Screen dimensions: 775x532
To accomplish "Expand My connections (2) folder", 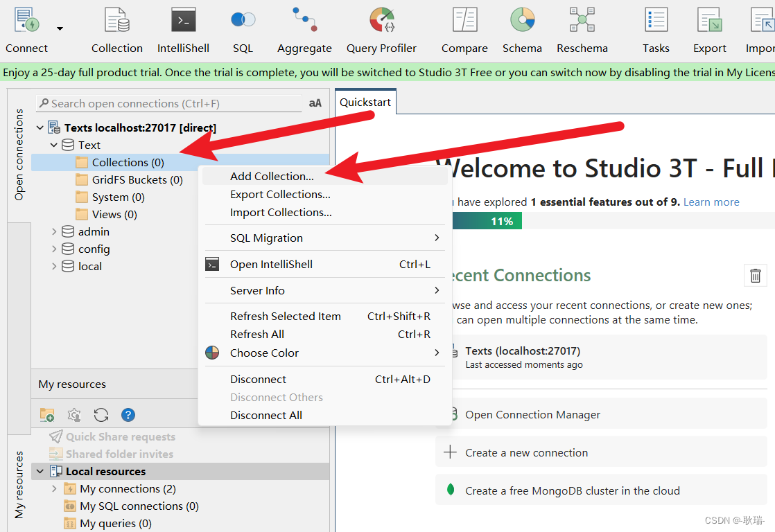I will 54,488.
